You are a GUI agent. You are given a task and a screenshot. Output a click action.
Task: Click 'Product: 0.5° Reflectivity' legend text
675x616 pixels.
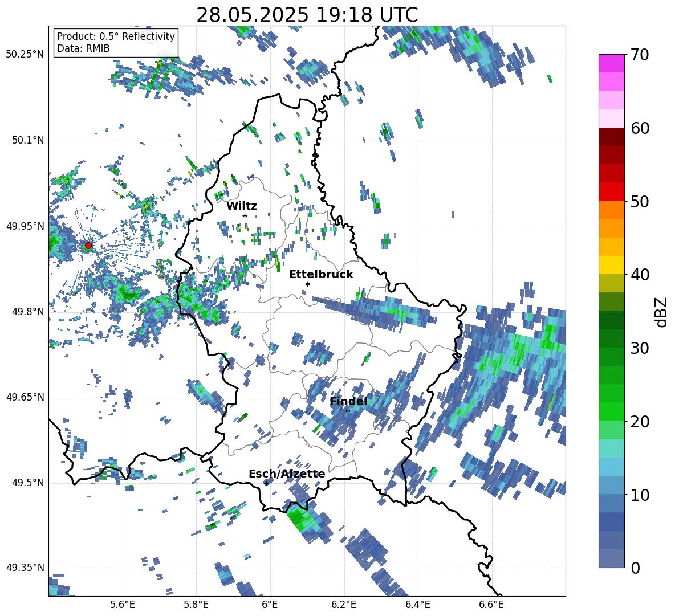[x=116, y=36]
